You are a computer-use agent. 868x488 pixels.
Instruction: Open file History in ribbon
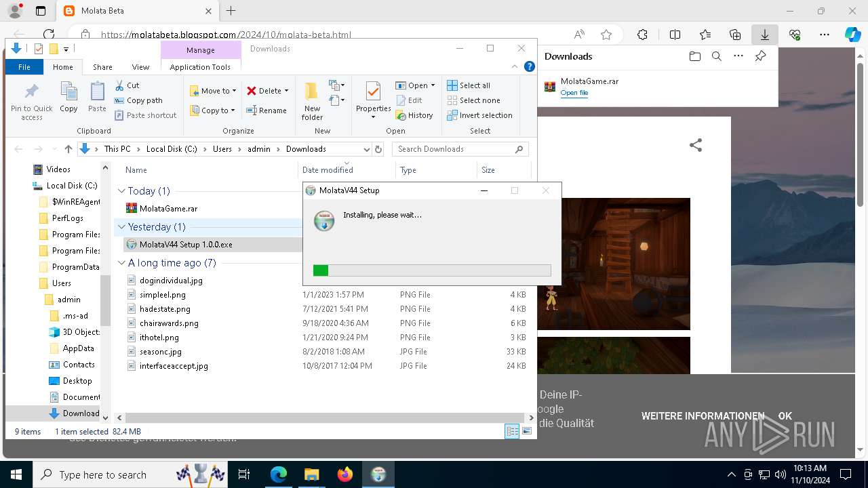pyautogui.click(x=414, y=115)
